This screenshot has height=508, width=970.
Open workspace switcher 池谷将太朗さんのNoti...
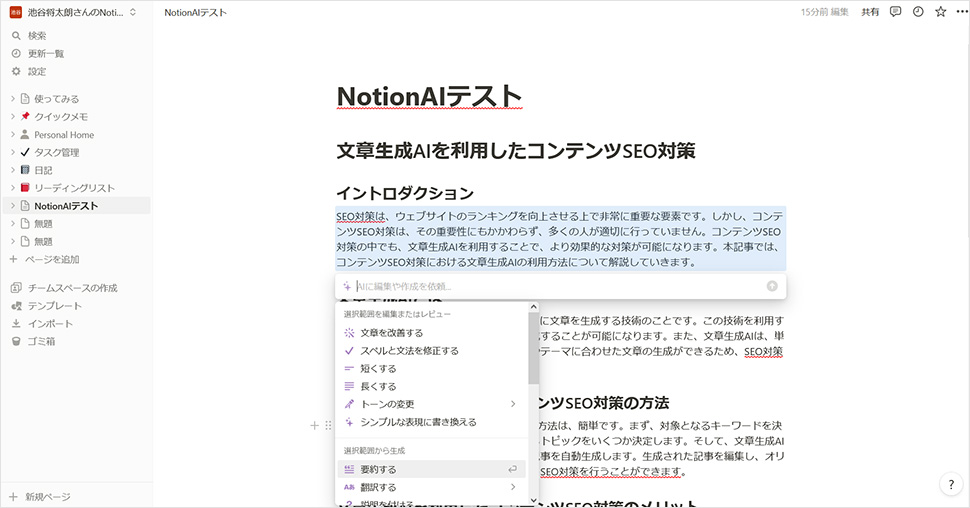pyautogui.click(x=73, y=12)
